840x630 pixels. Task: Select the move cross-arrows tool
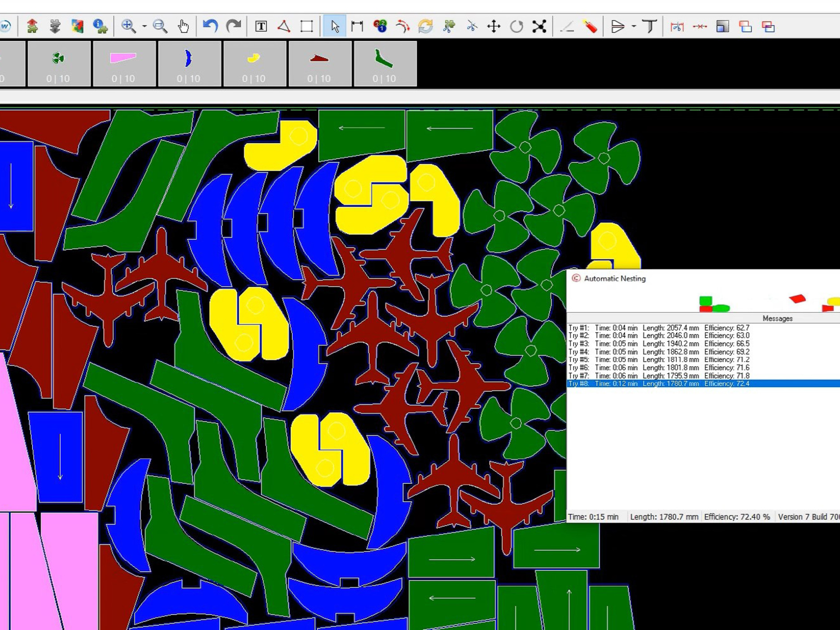[494, 26]
